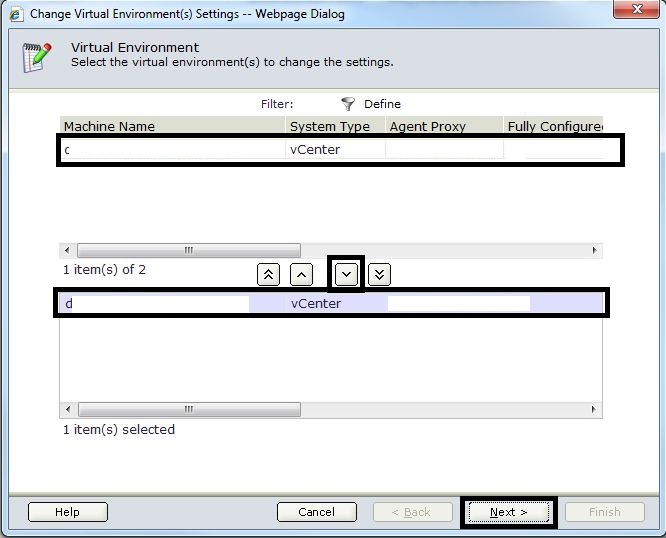Click the lower list's left scroll arrow

[67, 409]
